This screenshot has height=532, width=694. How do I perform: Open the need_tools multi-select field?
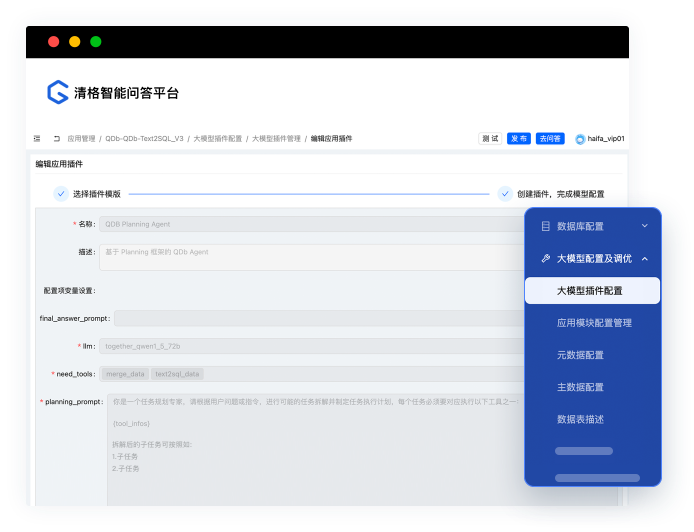point(312,374)
